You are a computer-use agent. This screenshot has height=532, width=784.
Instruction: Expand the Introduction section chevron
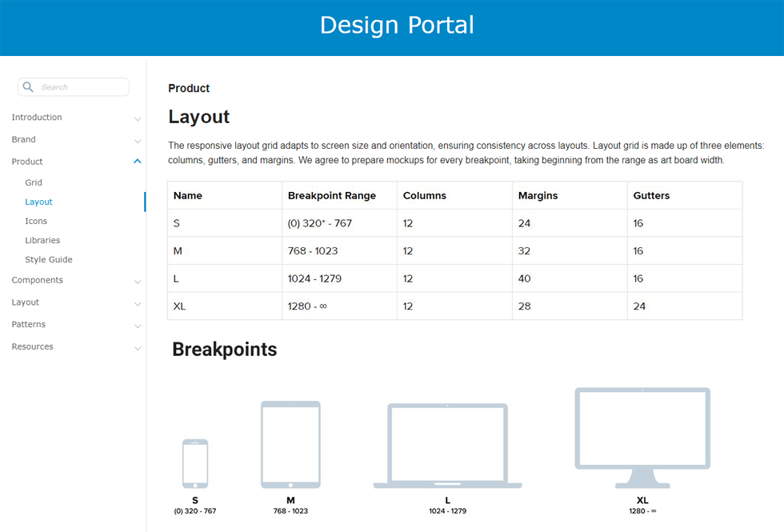coord(138,118)
